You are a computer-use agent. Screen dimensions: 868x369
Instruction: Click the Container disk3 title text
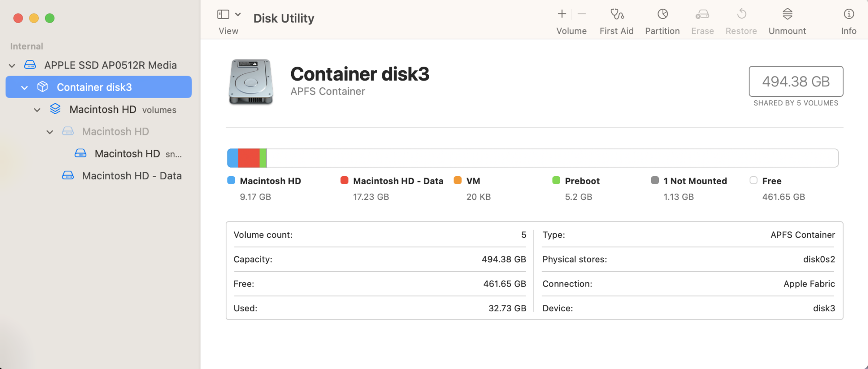click(x=360, y=74)
